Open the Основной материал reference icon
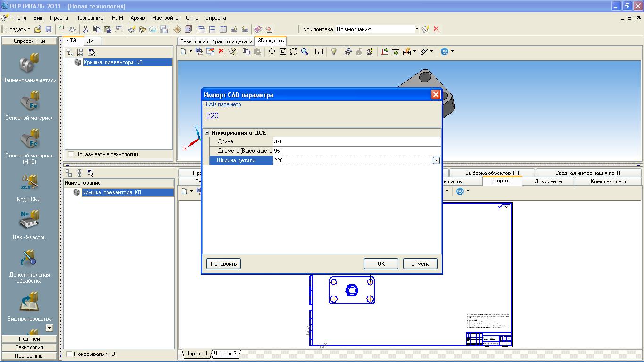The width and height of the screenshot is (644, 362). (29, 101)
